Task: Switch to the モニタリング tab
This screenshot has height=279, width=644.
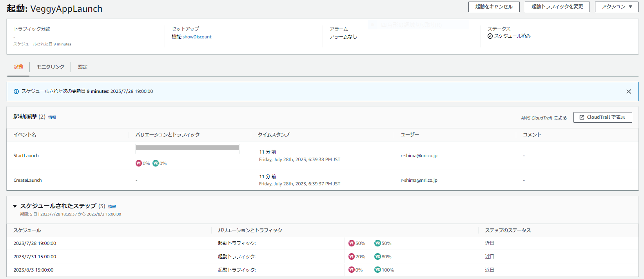Action: tap(50, 67)
